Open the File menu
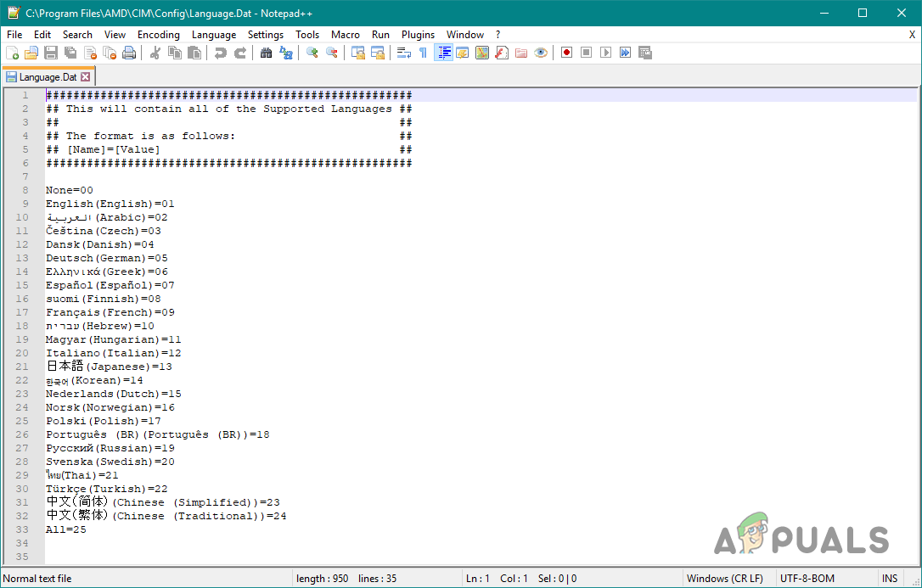The width and height of the screenshot is (922, 588). pos(14,35)
